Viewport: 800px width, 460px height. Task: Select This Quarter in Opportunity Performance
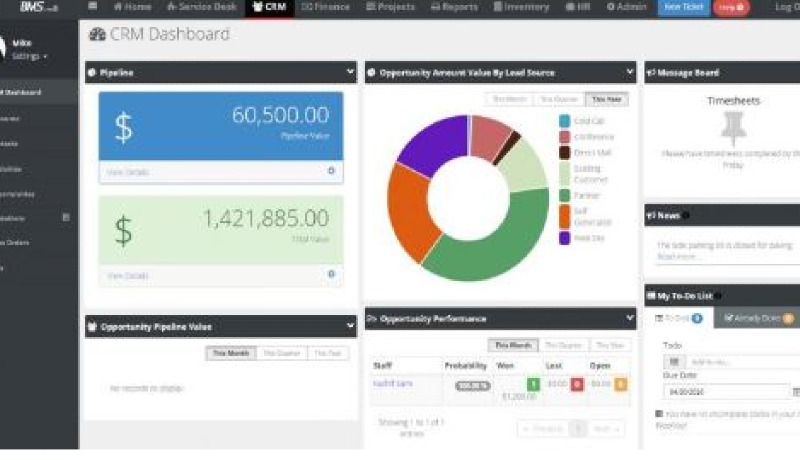(563, 345)
